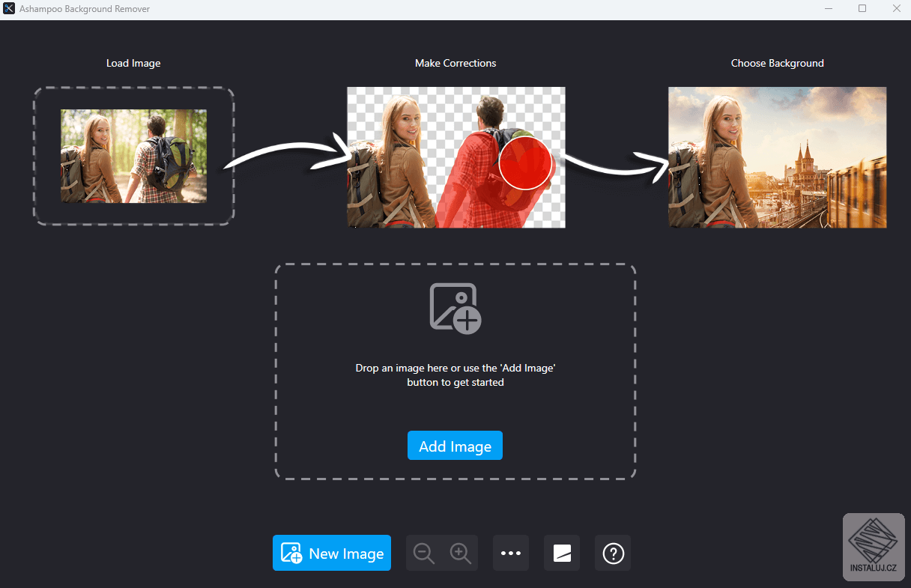Screen dimensions: 911x588
Task: Click the Make Corrections example thumbnail
Action: point(456,157)
